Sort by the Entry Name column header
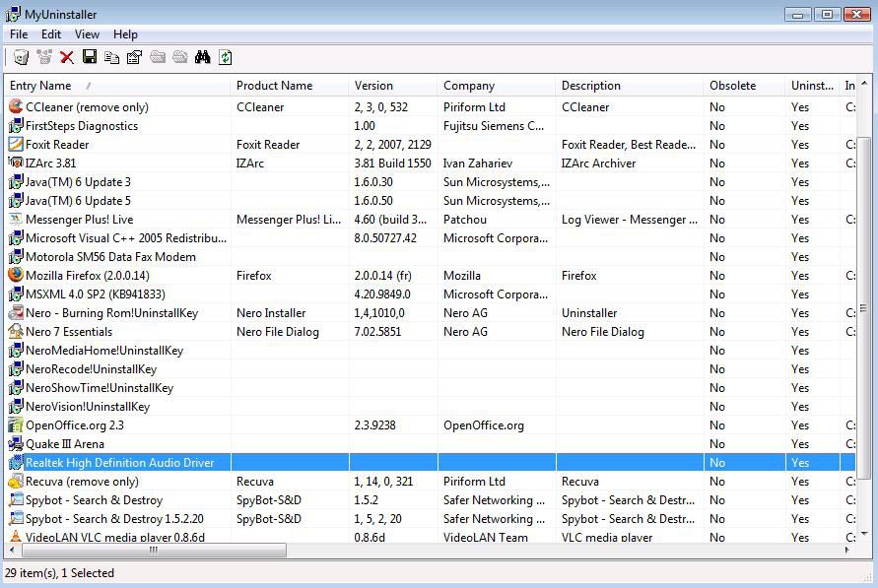This screenshot has height=588, width=878. [117, 86]
